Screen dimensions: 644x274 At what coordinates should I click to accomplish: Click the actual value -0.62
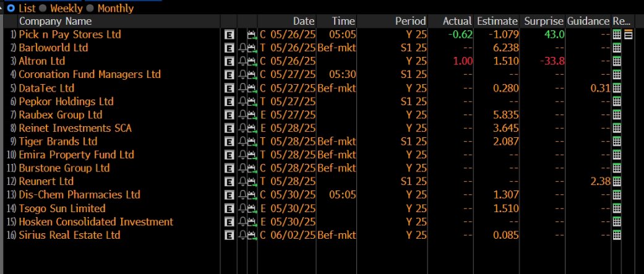click(x=460, y=35)
